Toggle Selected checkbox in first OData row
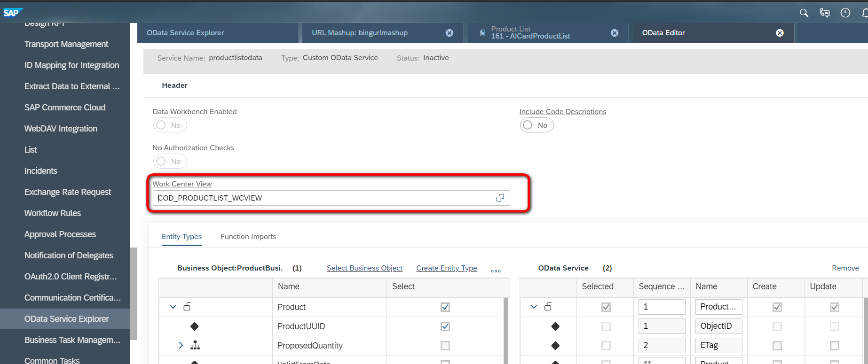Image resolution: width=868 pixels, height=364 pixels. click(606, 307)
